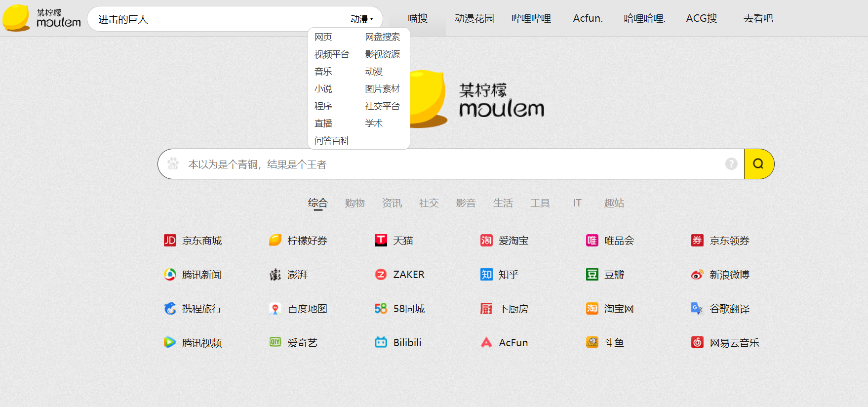
Task: Open the 社交 tab
Action: tap(429, 203)
